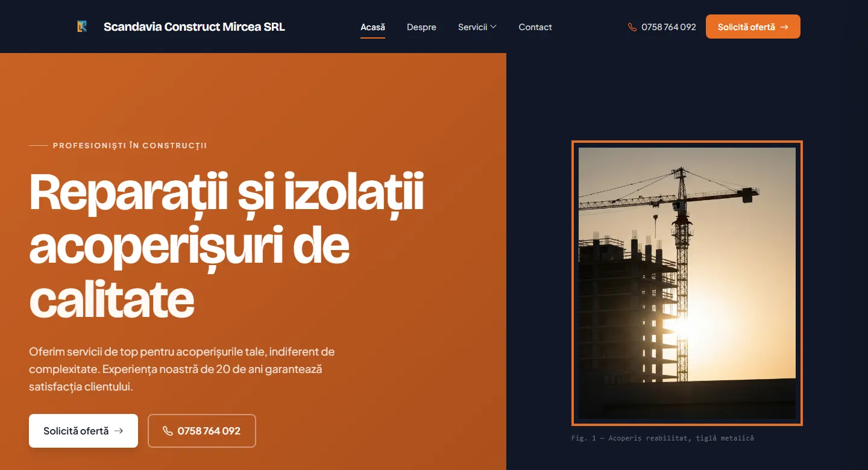Select the paragraph starting with Oferim servicii de top
Screen dimensions: 868x470
[x=181, y=369]
